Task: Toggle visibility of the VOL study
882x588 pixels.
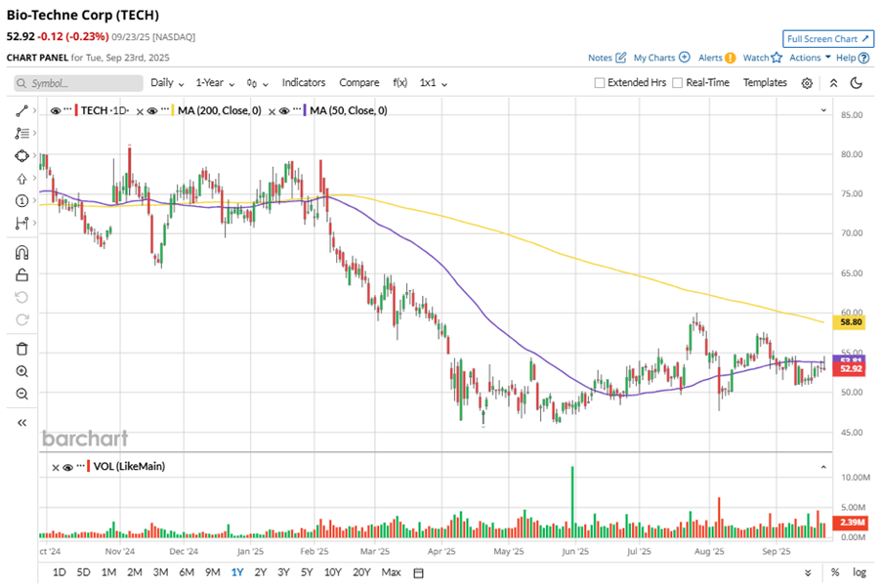Action: (67, 467)
